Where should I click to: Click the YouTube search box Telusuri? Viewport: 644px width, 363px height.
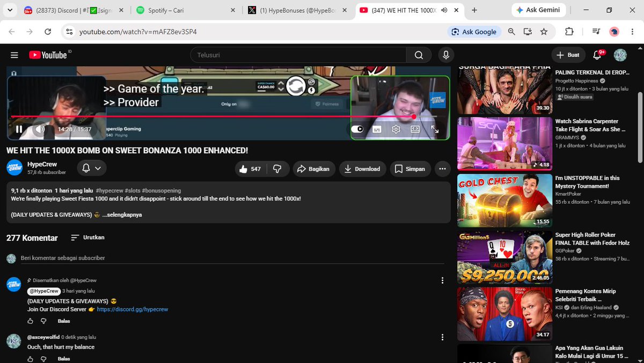(298, 55)
